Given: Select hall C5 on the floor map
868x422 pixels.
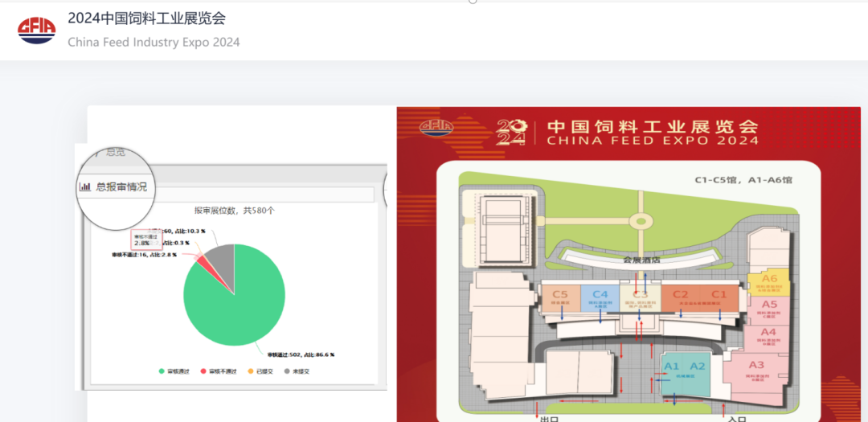Looking at the screenshot, I should pos(560,298).
